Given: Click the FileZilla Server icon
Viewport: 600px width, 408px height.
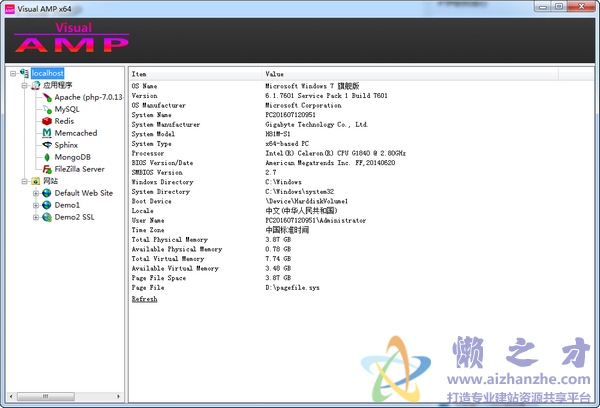Looking at the screenshot, I should tap(47, 169).
